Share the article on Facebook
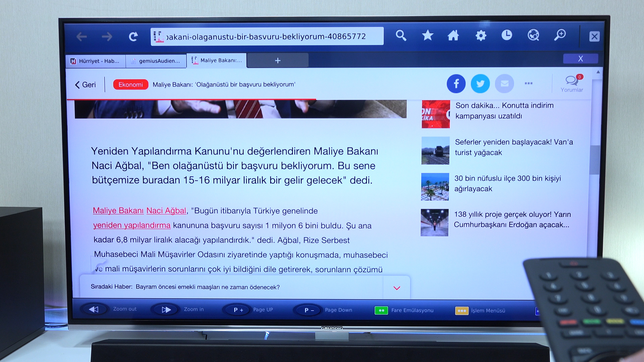The width and height of the screenshot is (644, 362). pyautogui.click(x=456, y=83)
